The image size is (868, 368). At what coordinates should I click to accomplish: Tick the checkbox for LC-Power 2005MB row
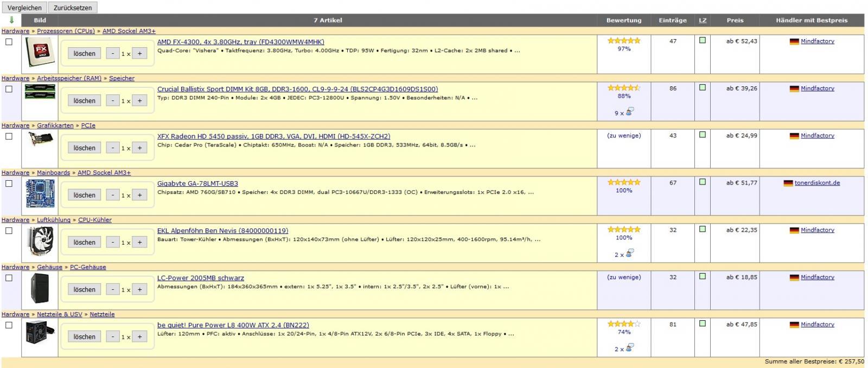tap(9, 278)
